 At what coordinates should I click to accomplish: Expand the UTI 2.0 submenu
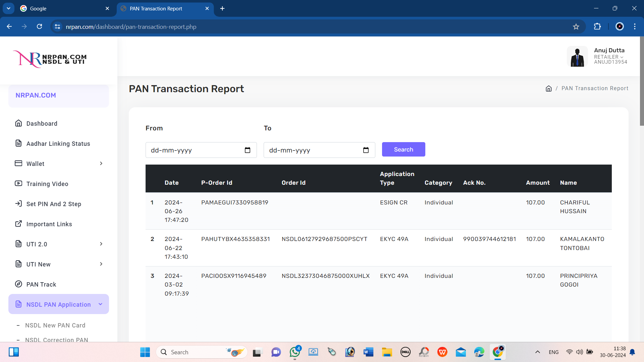pyautogui.click(x=101, y=244)
